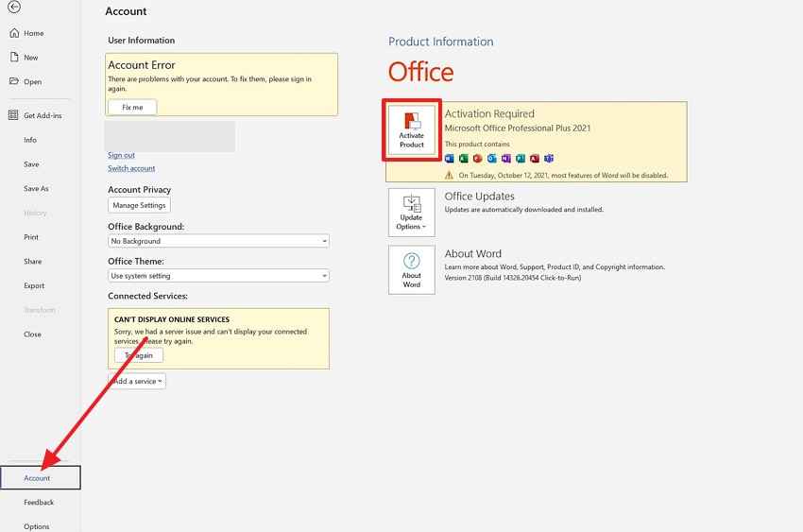Viewport: 803px width, 532px height.
Task: Click 'Microsoft Office Professional Plus 2021' text
Action: (518, 128)
